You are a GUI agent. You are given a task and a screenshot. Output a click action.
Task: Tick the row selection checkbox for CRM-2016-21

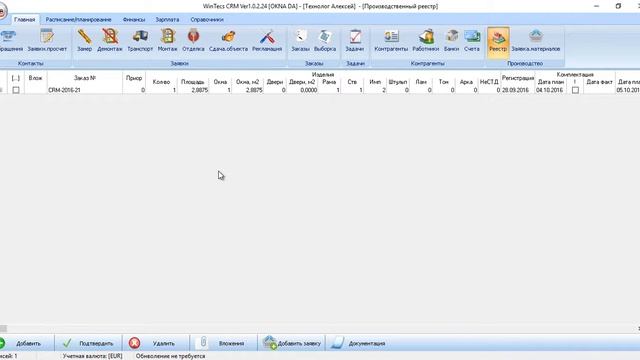point(16,90)
